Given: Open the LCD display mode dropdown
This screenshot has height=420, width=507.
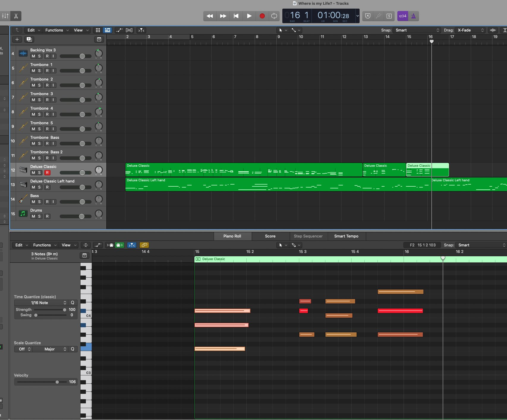Looking at the screenshot, I should tap(357, 16).
